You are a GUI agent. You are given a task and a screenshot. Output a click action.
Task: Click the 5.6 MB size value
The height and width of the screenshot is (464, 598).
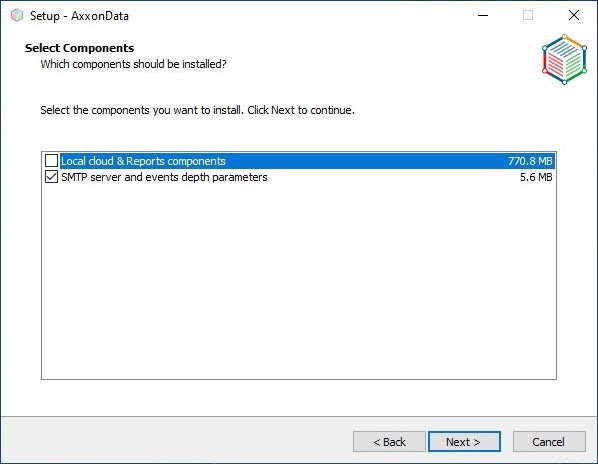click(536, 177)
